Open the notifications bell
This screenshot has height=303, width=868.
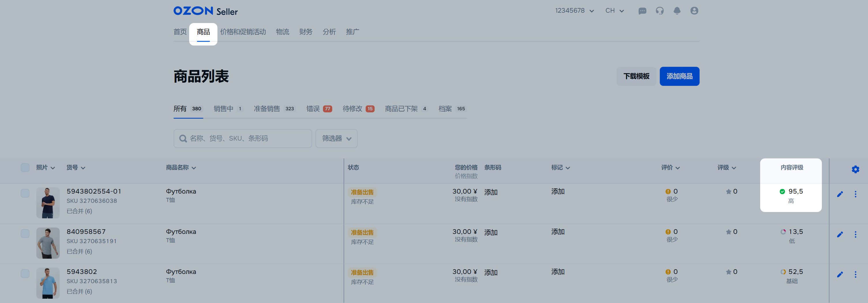click(677, 11)
